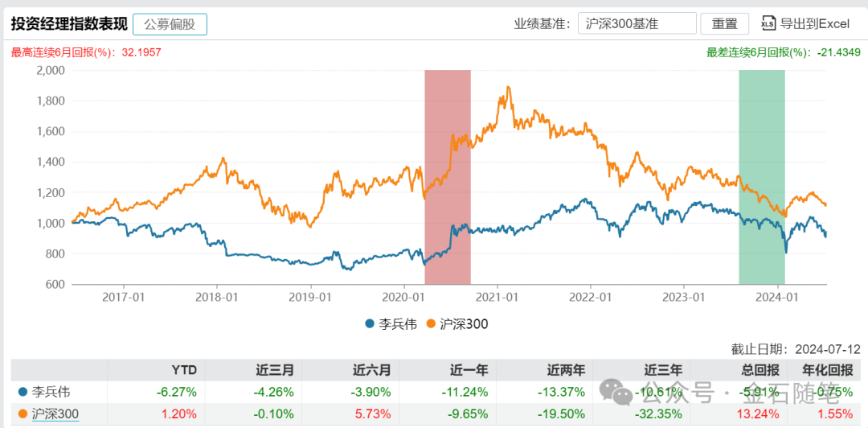Click the orange marker in 沪深300 table row
868x428 pixels.
(x=22, y=414)
